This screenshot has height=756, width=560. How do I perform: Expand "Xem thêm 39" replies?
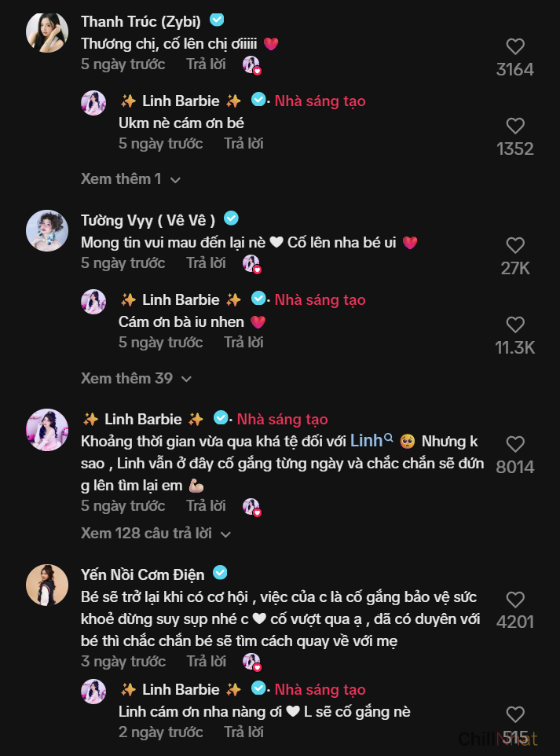point(136,378)
